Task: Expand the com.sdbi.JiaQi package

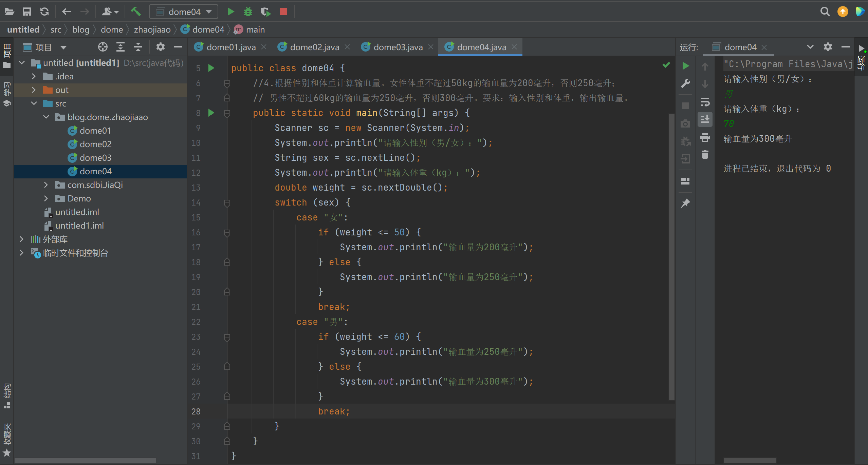Action: [x=46, y=185]
